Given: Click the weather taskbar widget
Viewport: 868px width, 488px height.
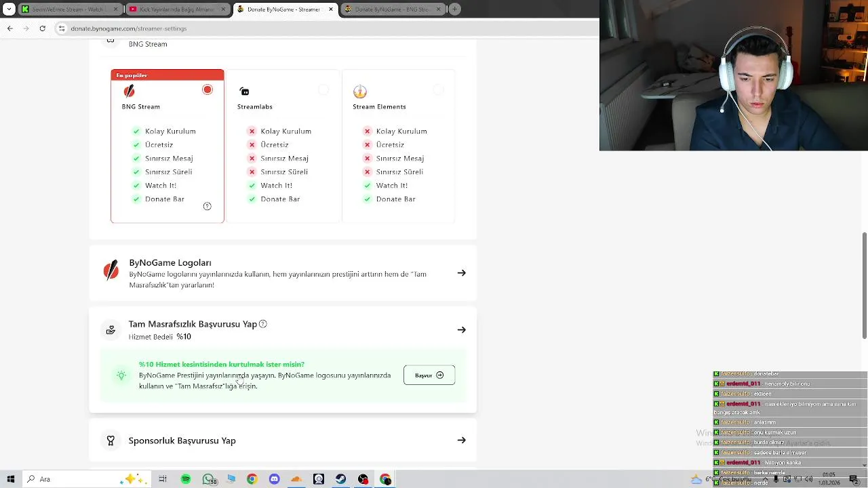Looking at the screenshot, I should pos(722,479).
